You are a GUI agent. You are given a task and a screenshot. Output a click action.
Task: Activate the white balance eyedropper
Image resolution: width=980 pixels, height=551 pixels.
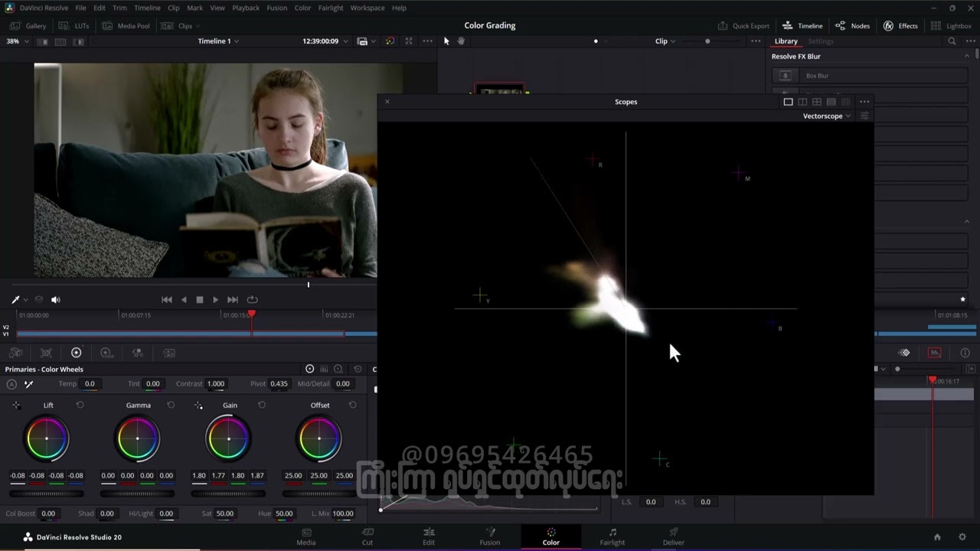click(28, 384)
